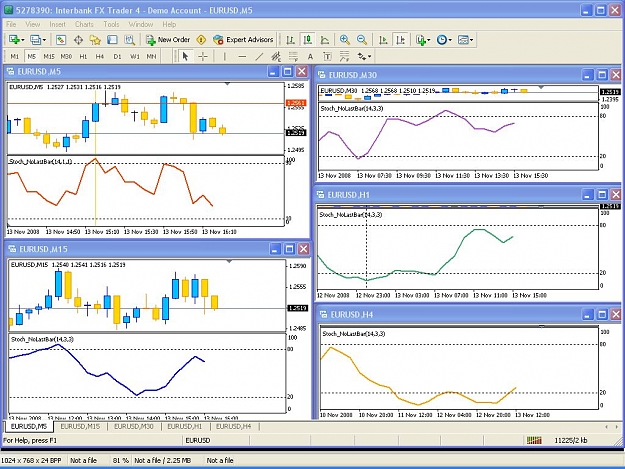The width and height of the screenshot is (625, 469).
Task: Open the Help menu
Action: pos(169,24)
